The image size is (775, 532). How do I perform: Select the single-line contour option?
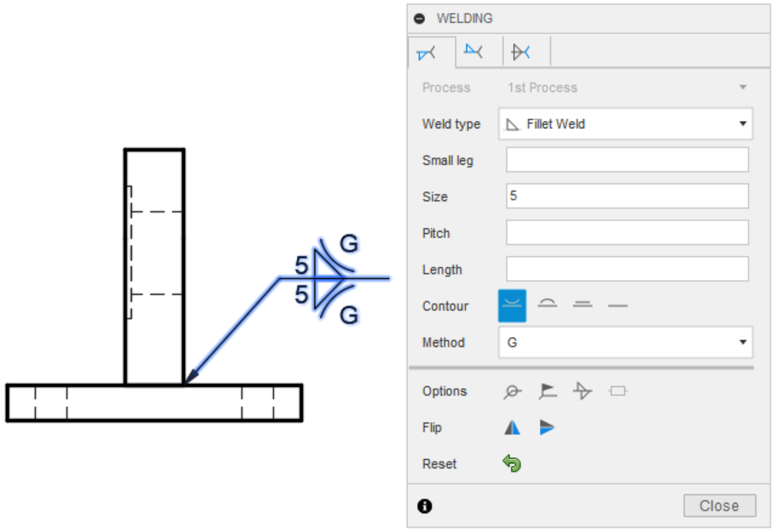618,305
